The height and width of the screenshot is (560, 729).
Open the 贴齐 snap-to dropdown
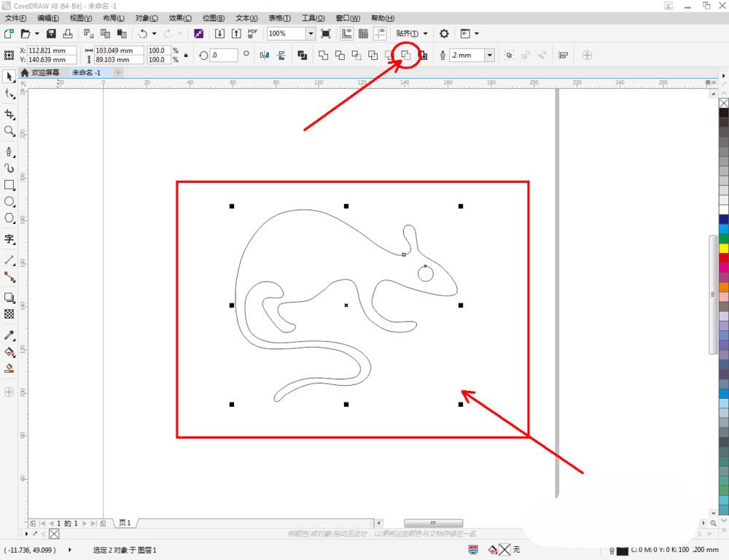411,34
